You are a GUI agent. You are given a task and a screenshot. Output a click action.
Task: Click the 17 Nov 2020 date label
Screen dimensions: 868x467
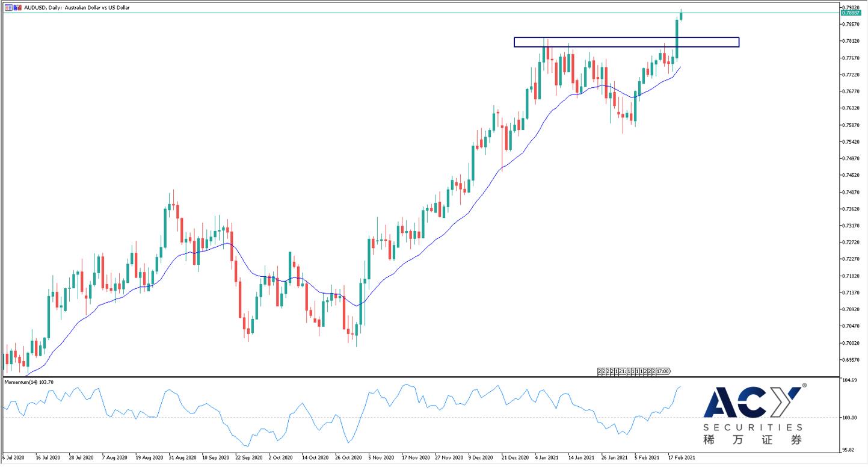[415, 457]
